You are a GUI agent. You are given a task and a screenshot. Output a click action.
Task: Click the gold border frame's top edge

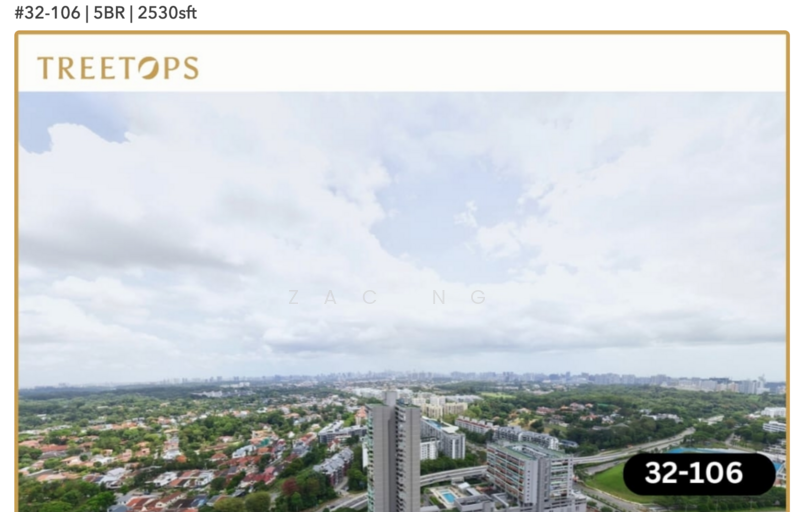pyautogui.click(x=402, y=33)
